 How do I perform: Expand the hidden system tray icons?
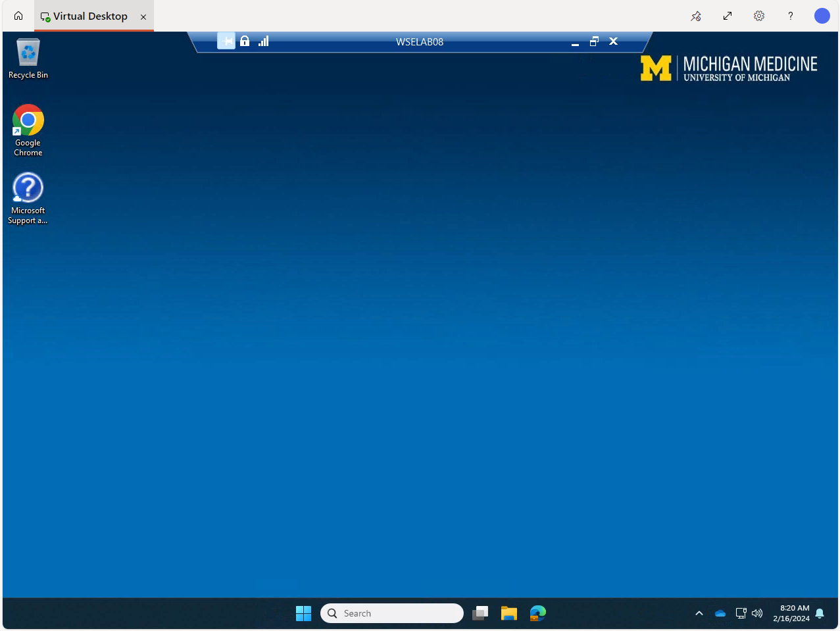coord(699,613)
